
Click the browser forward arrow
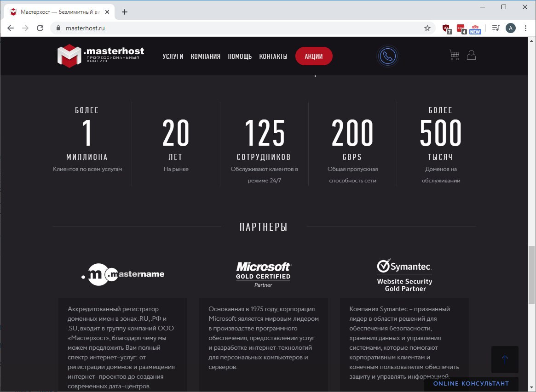click(x=25, y=28)
